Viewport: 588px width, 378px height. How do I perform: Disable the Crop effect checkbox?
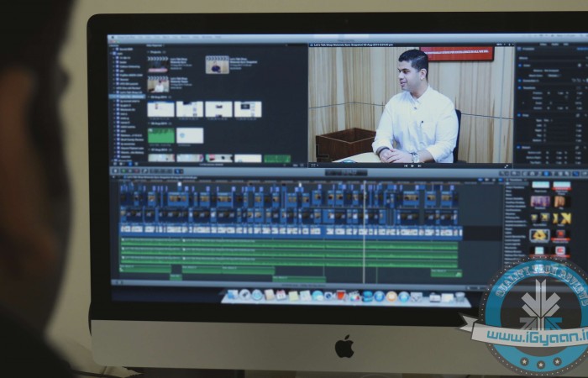522,113
